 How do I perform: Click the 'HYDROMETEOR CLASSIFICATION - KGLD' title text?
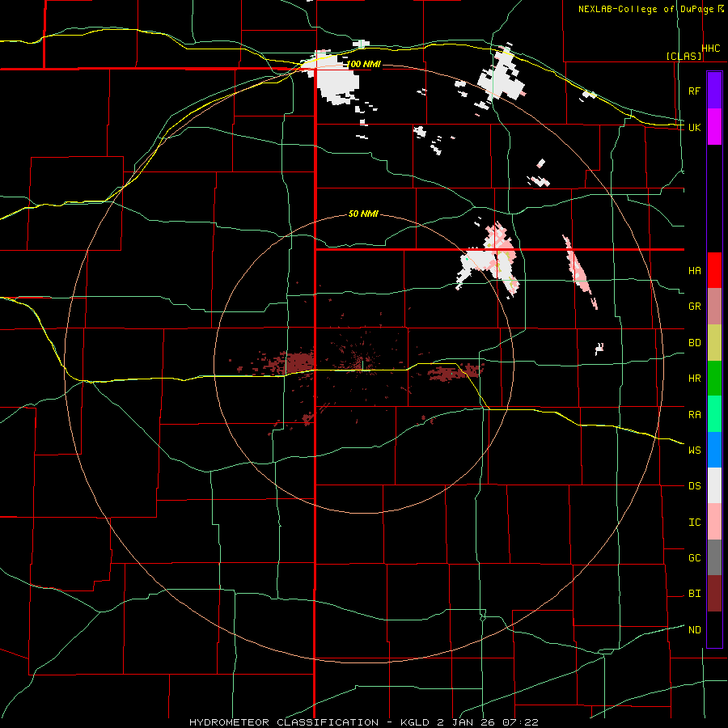pos(311,722)
